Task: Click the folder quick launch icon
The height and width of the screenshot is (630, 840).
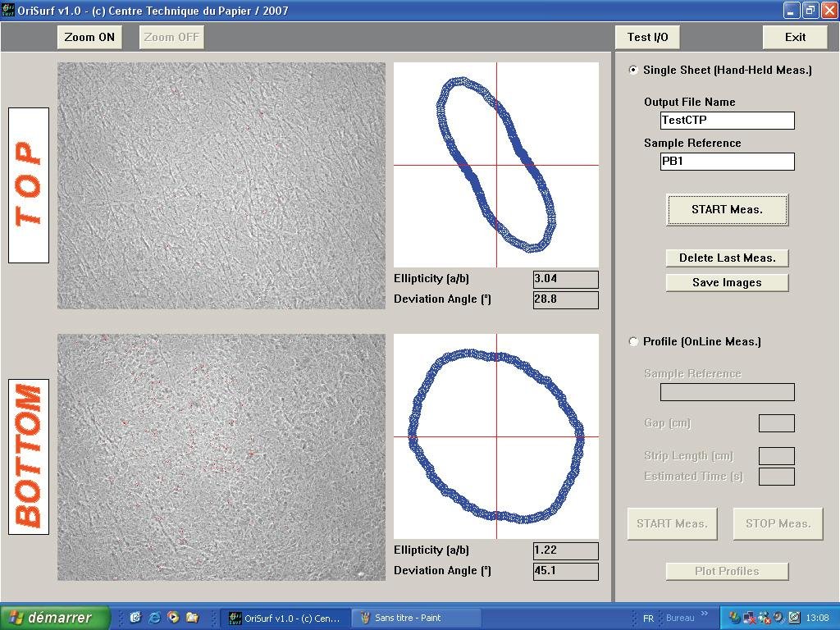Action: coord(192,618)
